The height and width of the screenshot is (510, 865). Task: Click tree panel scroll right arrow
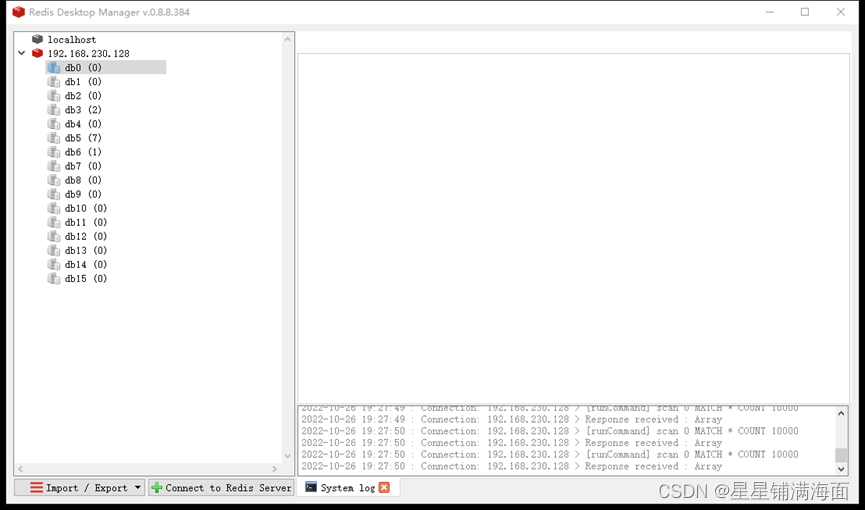[x=275, y=469]
